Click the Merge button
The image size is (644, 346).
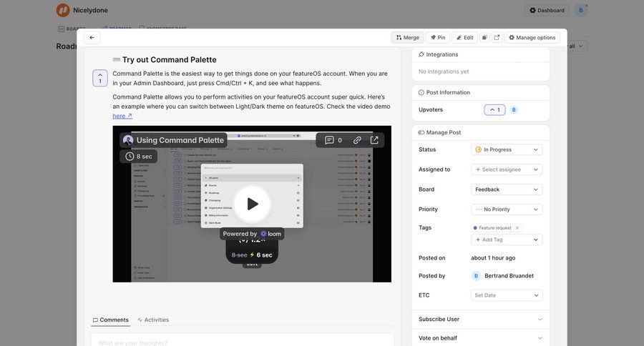click(407, 37)
